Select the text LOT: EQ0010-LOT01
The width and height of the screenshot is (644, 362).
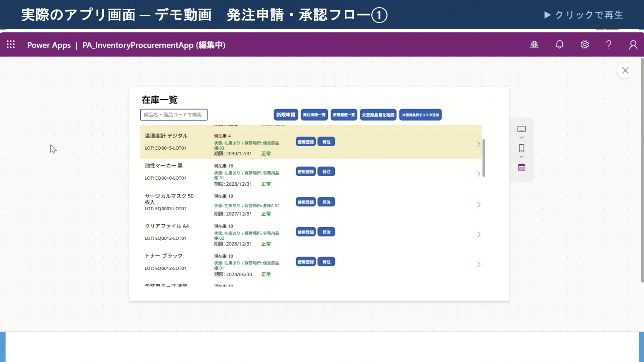166,178
